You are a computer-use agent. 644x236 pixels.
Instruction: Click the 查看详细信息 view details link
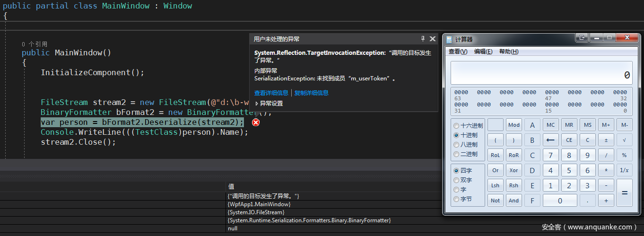click(271, 93)
